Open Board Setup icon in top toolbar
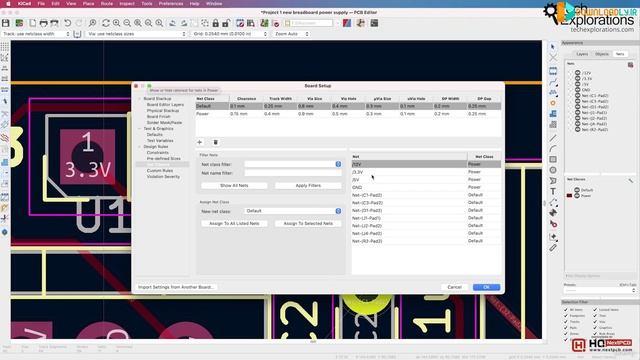The image size is (640, 360). [x=19, y=23]
